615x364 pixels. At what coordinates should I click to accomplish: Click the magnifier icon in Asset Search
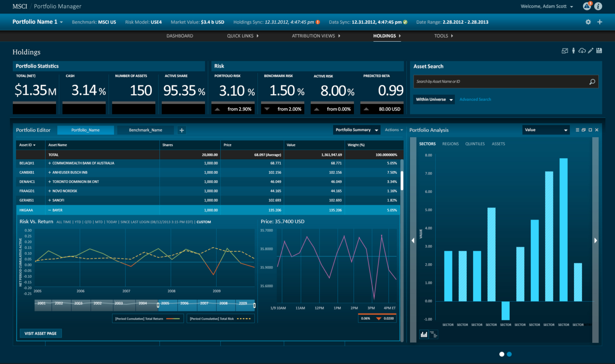click(592, 82)
